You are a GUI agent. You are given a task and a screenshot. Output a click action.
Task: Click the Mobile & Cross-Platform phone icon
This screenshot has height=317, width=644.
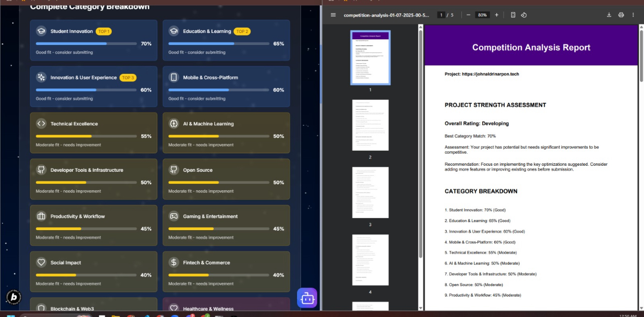click(174, 77)
